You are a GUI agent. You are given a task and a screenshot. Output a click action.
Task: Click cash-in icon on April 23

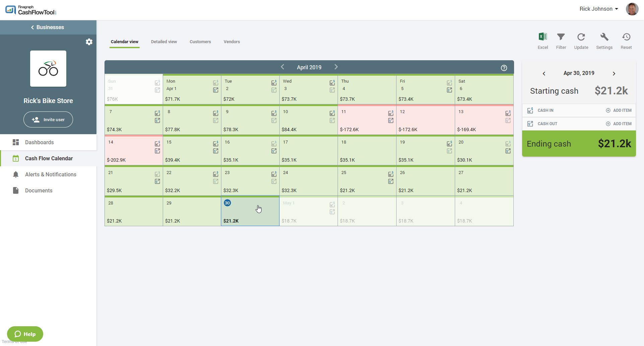pyautogui.click(x=274, y=174)
